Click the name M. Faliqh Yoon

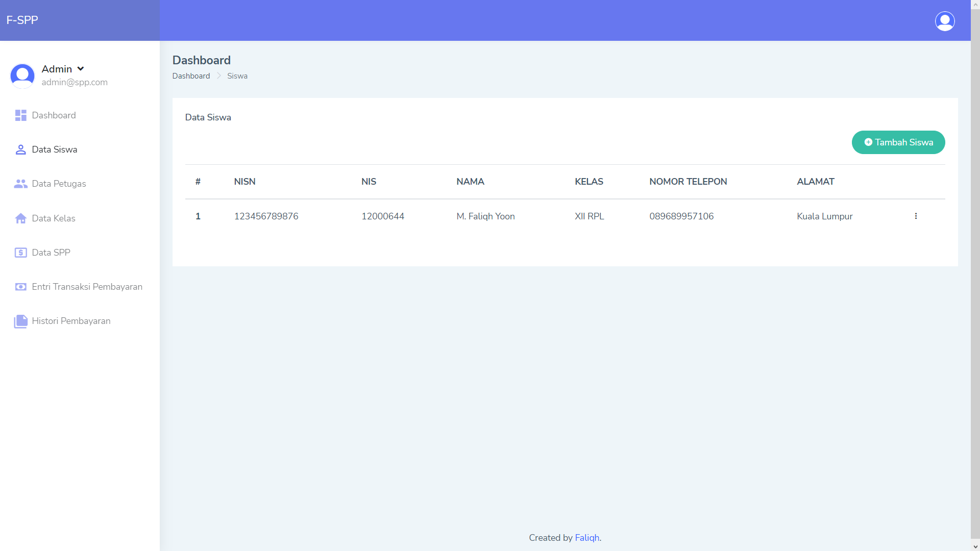485,216
